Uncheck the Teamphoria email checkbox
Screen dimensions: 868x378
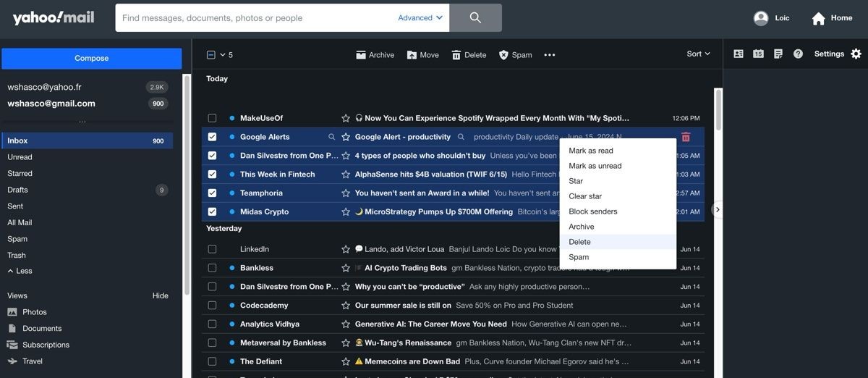click(212, 193)
